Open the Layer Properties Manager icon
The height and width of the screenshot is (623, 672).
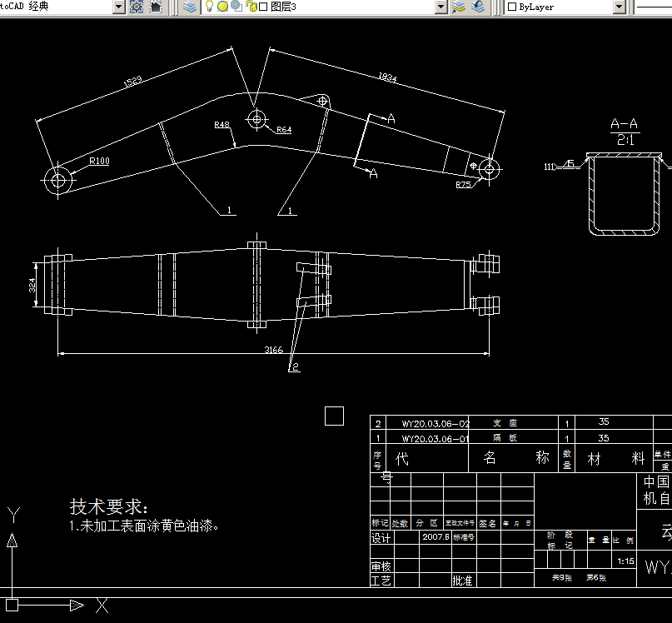189,7
